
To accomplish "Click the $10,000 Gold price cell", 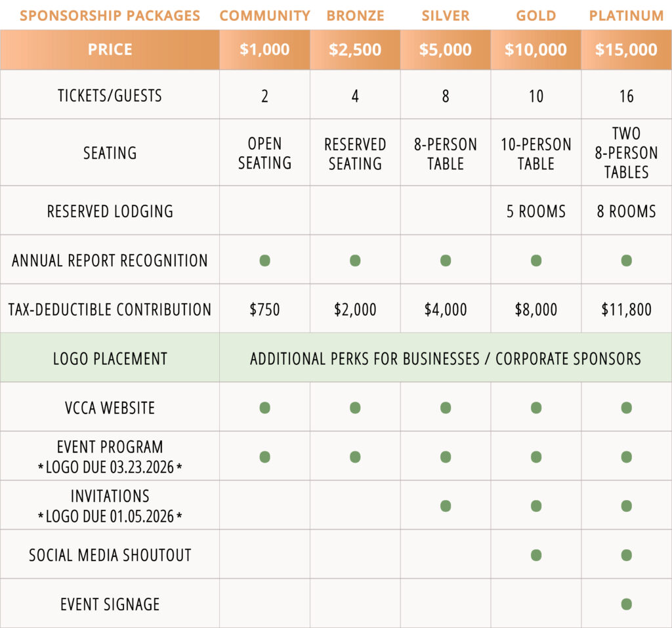I will click(x=536, y=50).
